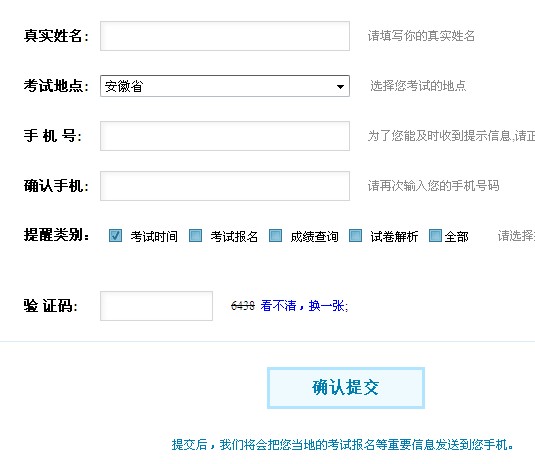Open the 考试地点 dropdown showing 安徽省
The height and width of the screenshot is (464, 535).
tap(225, 86)
